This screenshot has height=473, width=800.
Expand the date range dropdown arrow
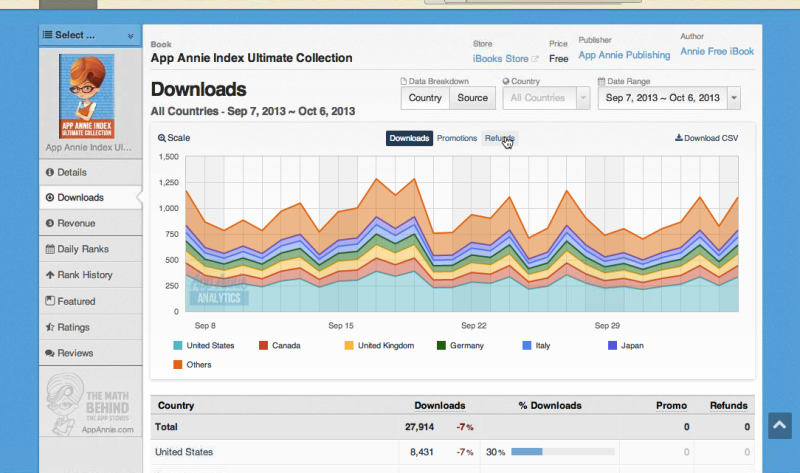[734, 98]
